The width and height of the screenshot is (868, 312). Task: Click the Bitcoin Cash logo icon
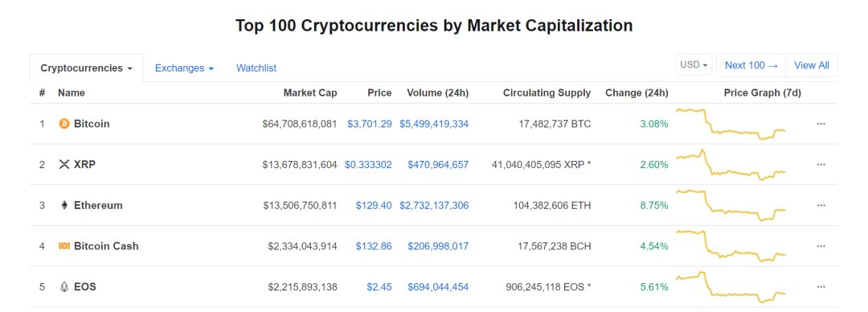[64, 246]
